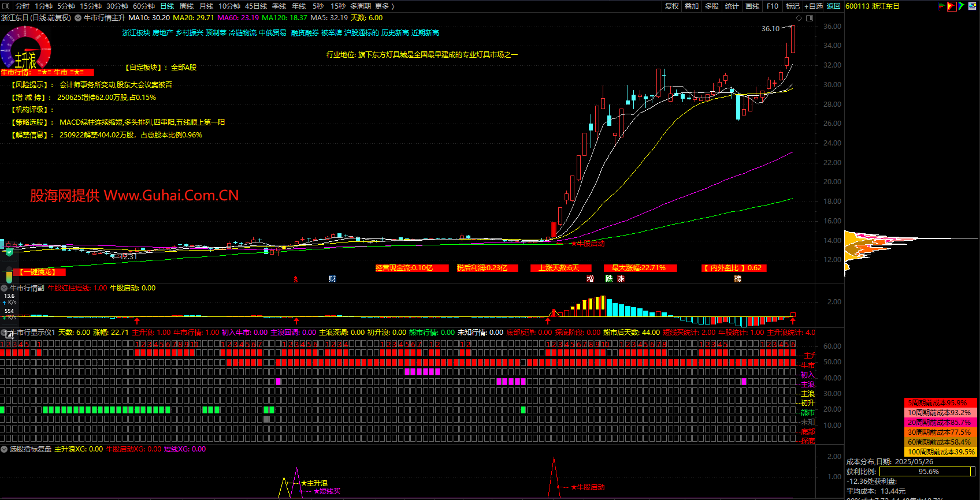This screenshot has width=980, height=500.
Task: Select 季线 quarterly period
Action: [x=279, y=6]
